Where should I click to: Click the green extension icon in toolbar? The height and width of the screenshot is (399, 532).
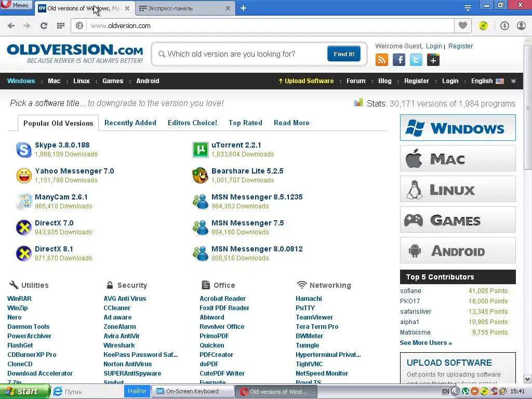pyautogui.click(x=484, y=26)
